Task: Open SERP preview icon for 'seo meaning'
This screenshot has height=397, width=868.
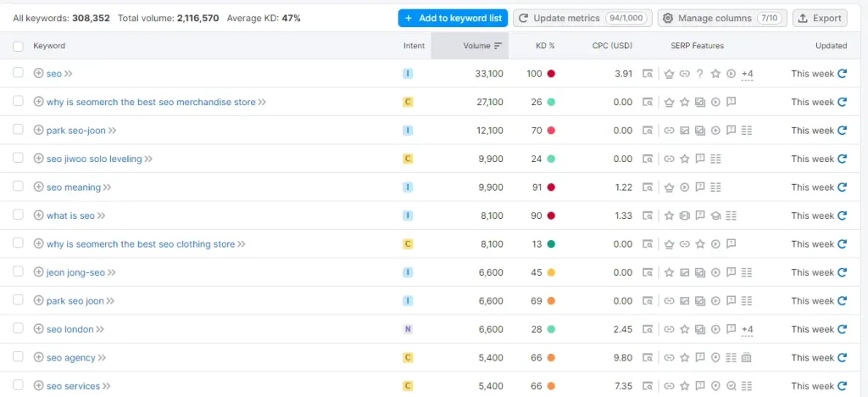Action: tap(648, 187)
